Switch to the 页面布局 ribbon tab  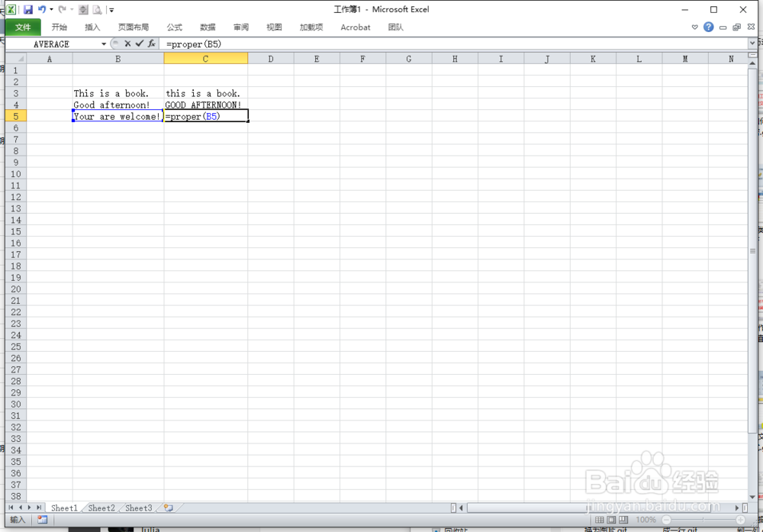(134, 27)
